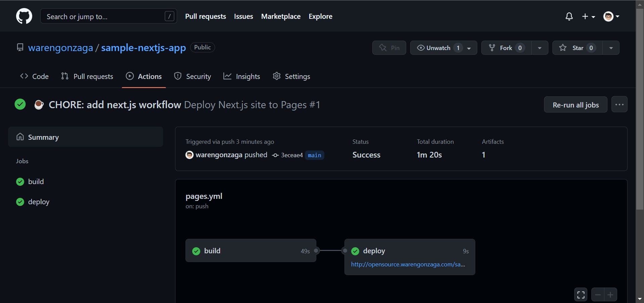Click the Success status text
644x303 pixels.
coord(366,155)
